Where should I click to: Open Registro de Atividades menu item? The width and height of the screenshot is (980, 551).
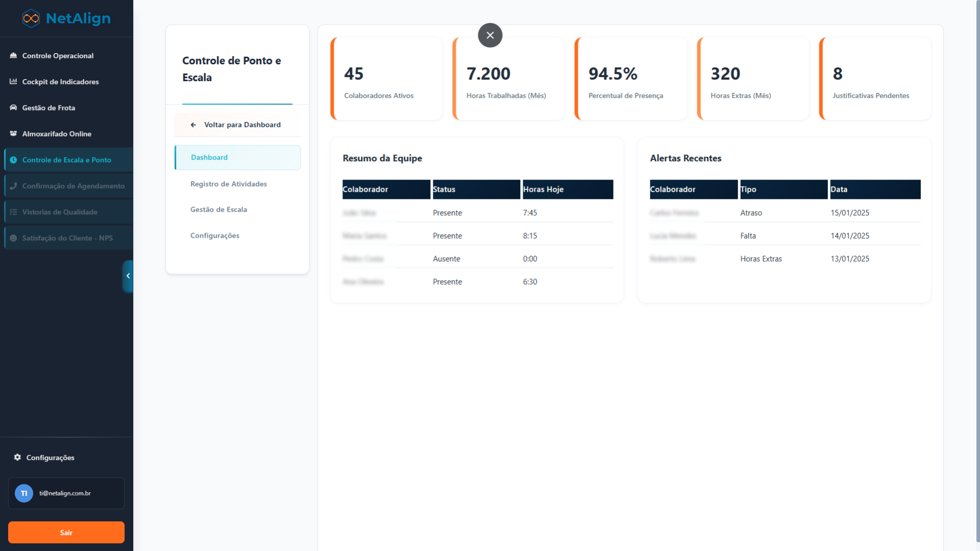(x=229, y=184)
